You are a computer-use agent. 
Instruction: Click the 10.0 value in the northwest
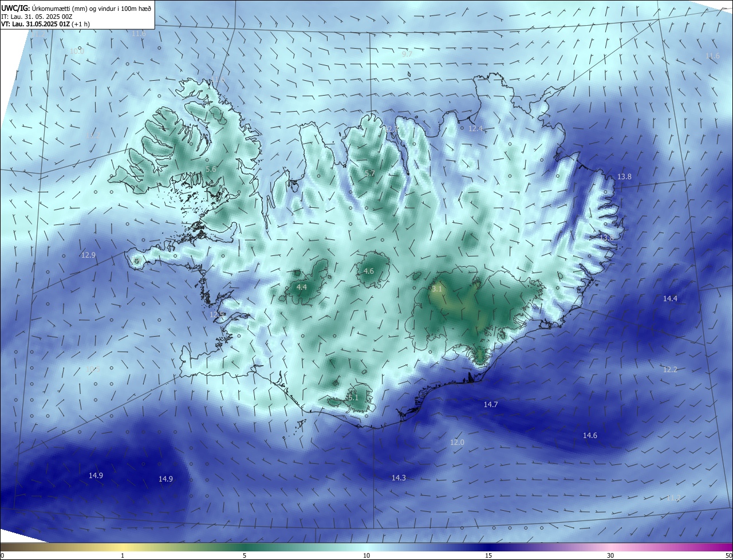coord(77,51)
